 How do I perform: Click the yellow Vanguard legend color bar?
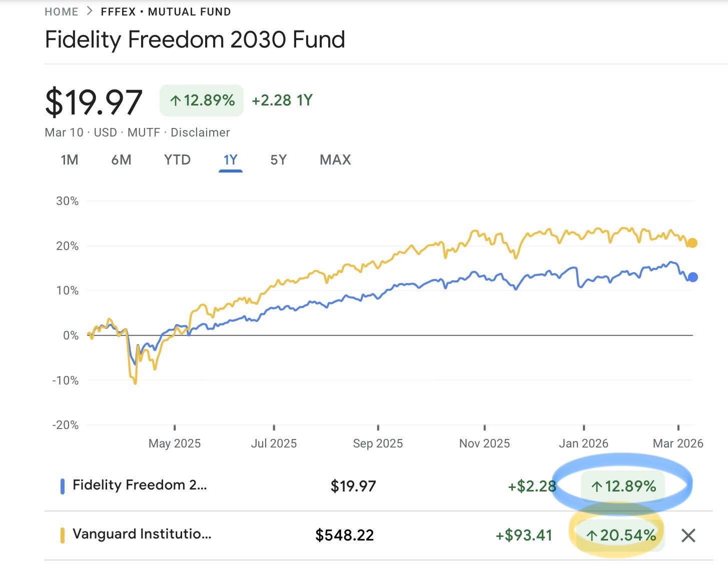tap(62, 534)
